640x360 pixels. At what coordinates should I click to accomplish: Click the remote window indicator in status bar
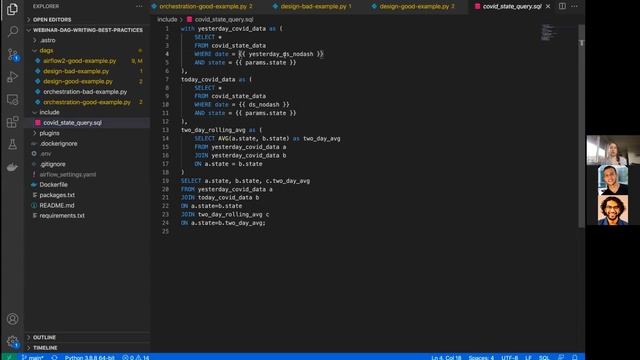pos(9,357)
